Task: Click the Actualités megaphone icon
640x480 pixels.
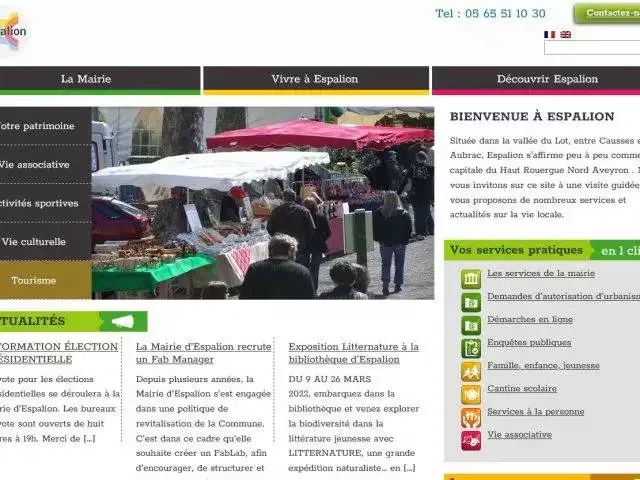Action: pyautogui.click(x=123, y=321)
